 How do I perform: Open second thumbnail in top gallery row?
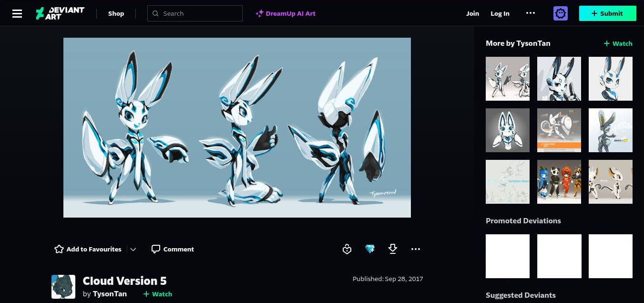coord(559,79)
